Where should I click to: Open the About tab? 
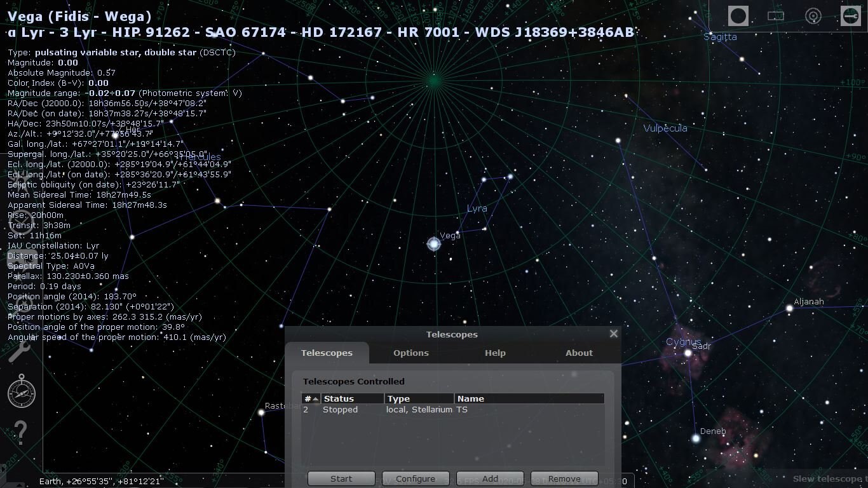coord(579,353)
